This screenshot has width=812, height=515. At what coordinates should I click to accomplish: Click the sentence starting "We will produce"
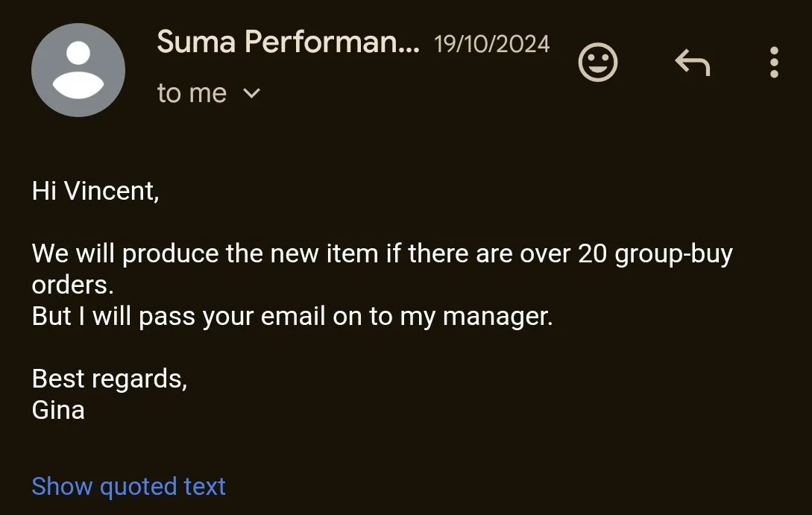pyautogui.click(x=382, y=254)
